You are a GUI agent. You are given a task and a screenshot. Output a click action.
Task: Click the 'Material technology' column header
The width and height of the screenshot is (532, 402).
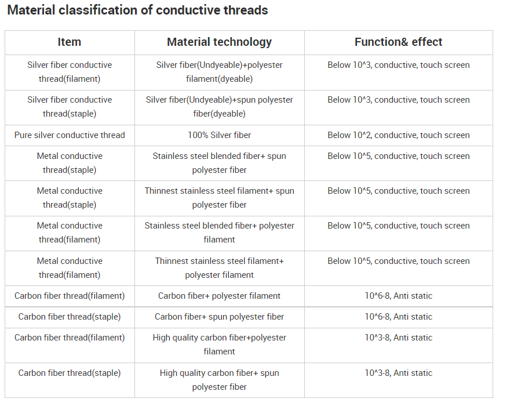click(x=219, y=42)
